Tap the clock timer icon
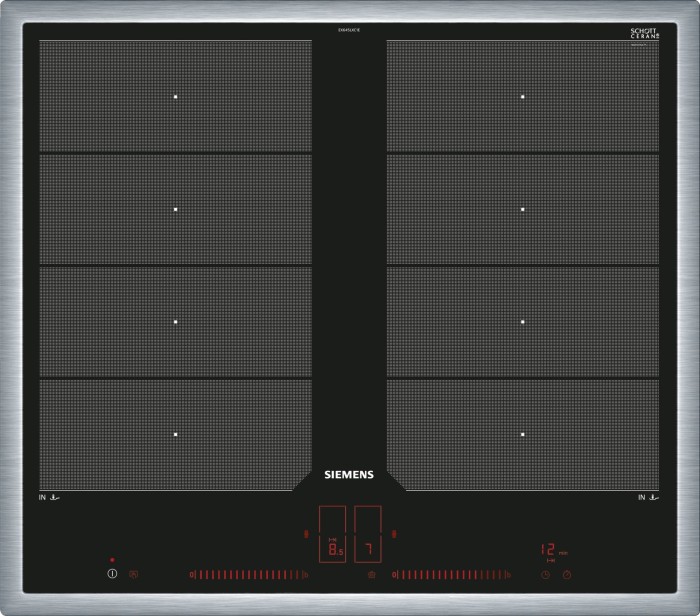700x616 pixels. point(546,575)
